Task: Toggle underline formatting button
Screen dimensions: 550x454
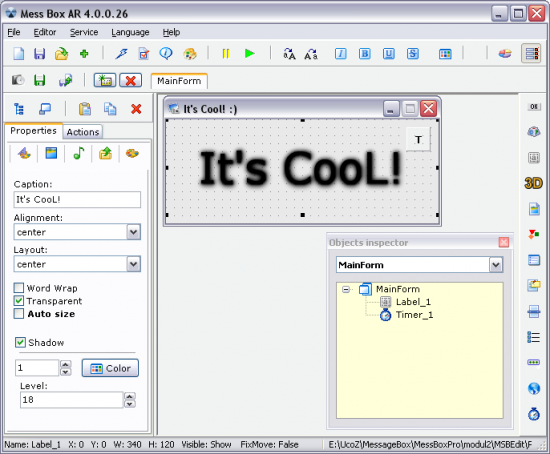Action: click(x=389, y=54)
